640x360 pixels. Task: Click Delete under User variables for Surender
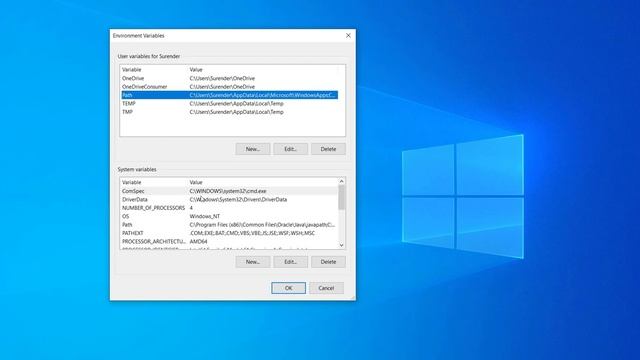[328, 149]
